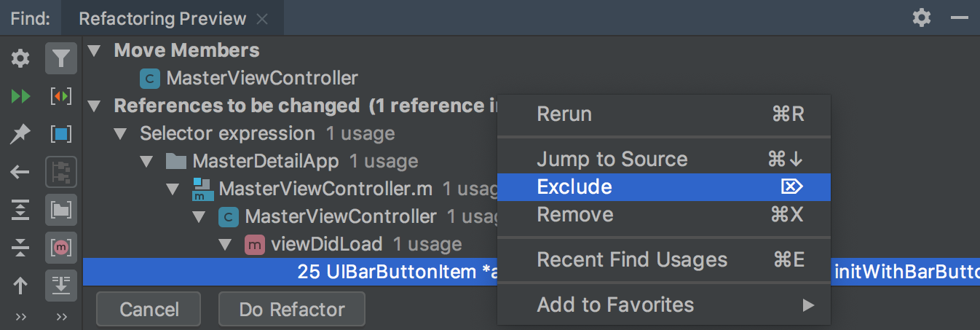This screenshot has height=330, width=980.
Task: Go back with left arrow icon
Action: [20, 173]
